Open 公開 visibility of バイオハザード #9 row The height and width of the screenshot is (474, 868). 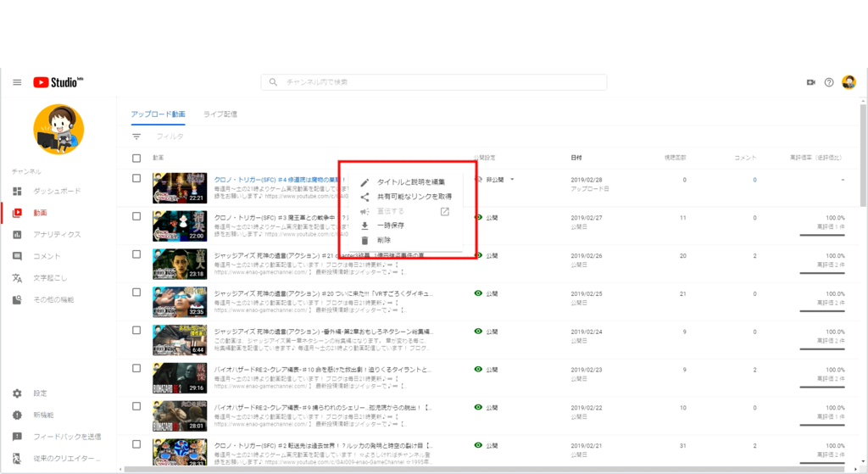[492, 408]
